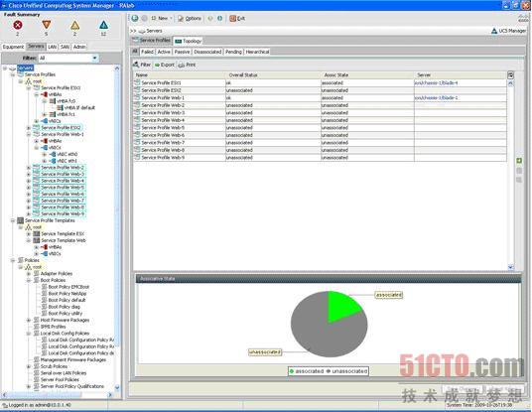Open the Options toolbar item
Screen dimensions: 532x412
190,18
